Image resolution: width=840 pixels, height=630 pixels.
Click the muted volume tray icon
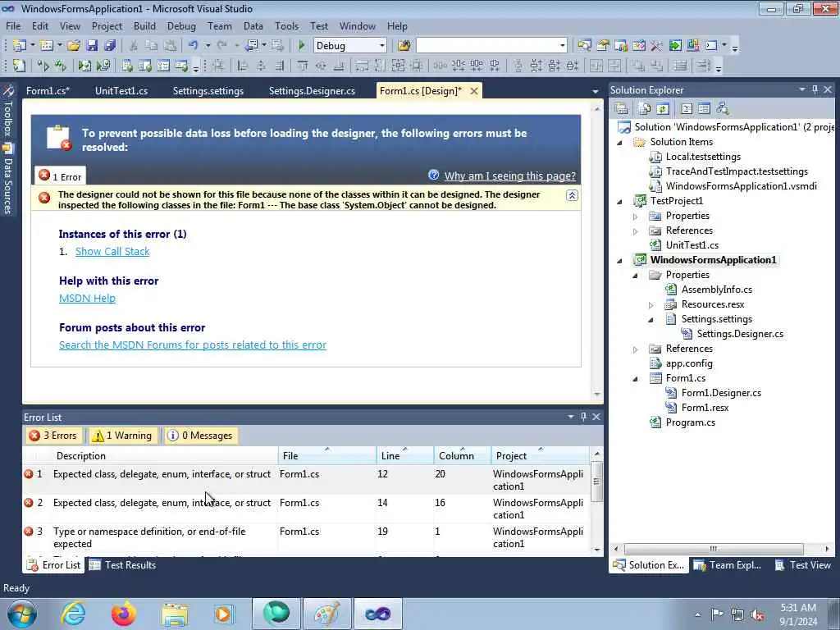pyautogui.click(x=757, y=614)
